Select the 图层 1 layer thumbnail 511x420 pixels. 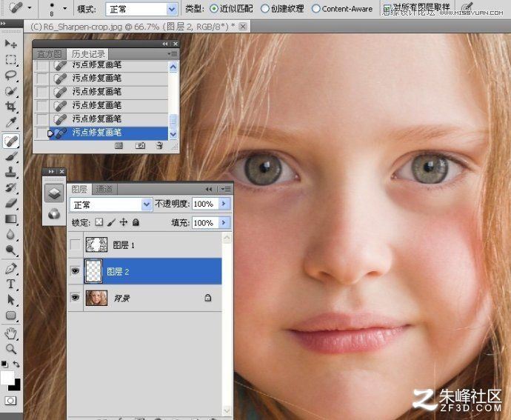96,244
